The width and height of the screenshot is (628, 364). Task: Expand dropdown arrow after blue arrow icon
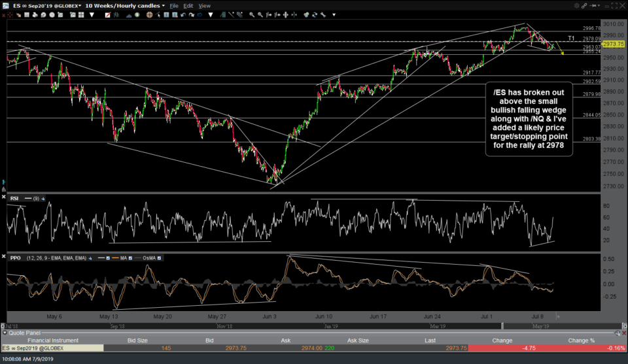pos(210,15)
